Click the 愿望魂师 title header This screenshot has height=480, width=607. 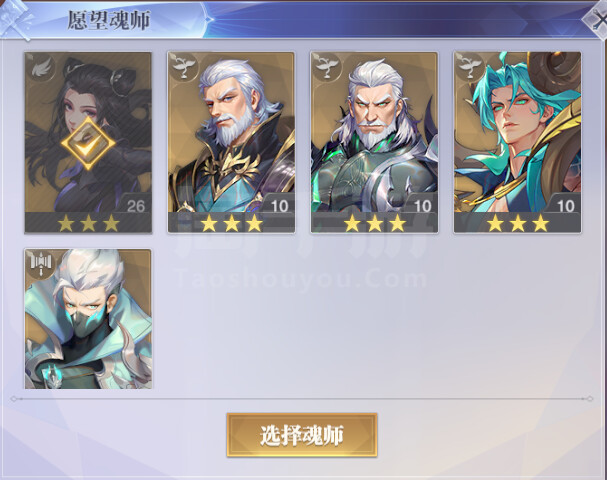[109, 20]
